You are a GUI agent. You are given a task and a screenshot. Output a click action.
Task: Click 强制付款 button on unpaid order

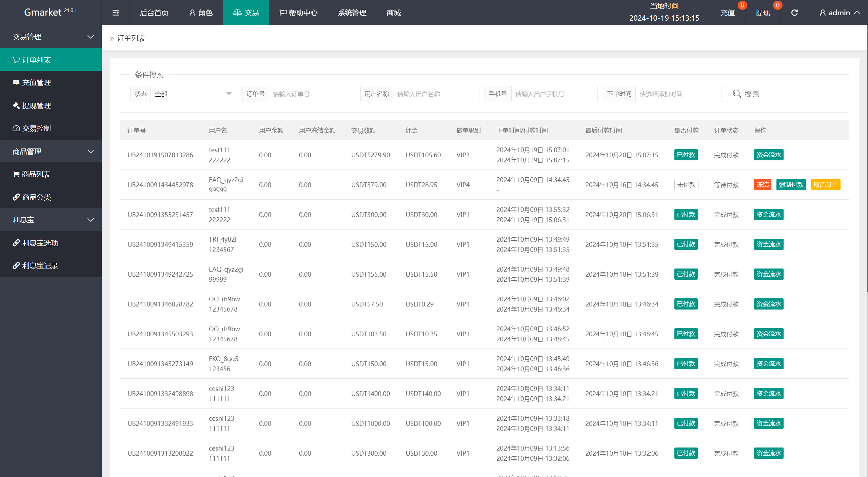point(791,184)
